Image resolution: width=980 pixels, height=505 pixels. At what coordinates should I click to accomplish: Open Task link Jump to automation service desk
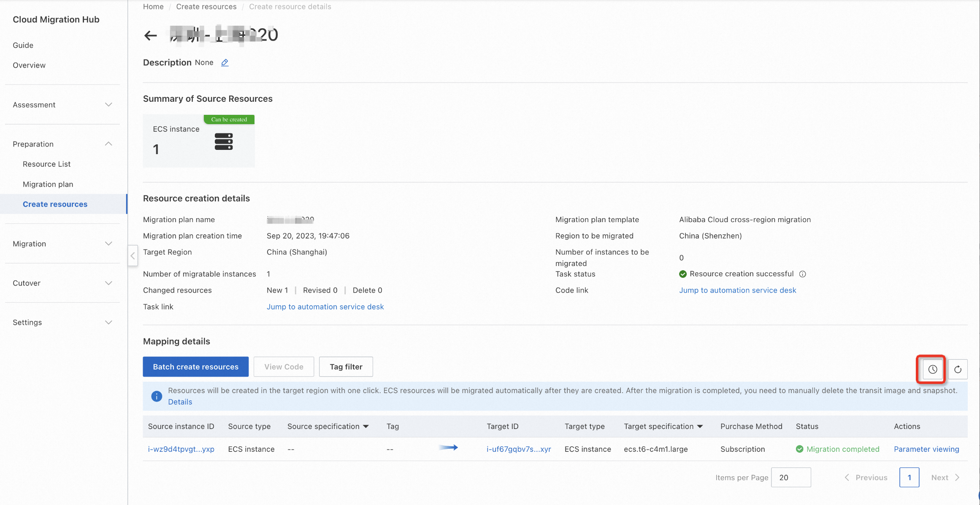[x=325, y=307]
